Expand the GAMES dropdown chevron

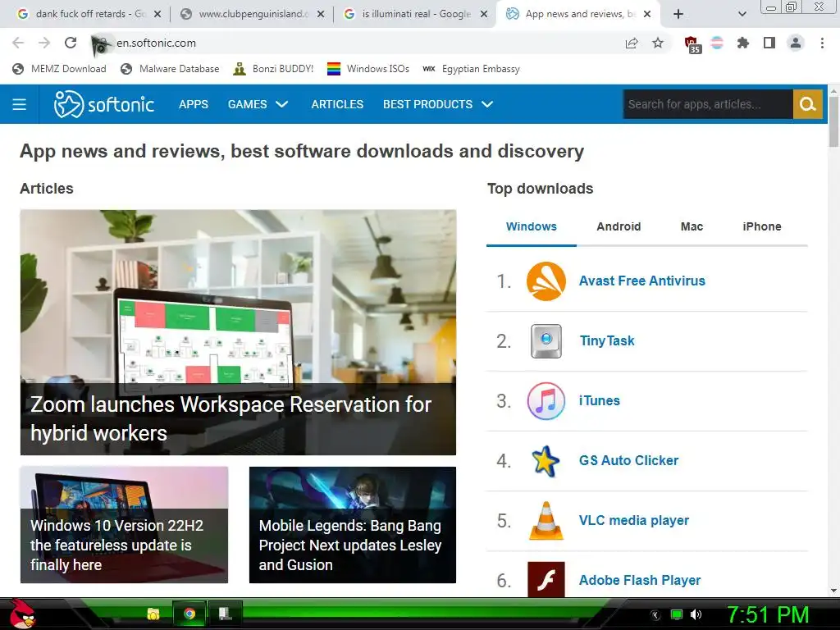pos(282,104)
